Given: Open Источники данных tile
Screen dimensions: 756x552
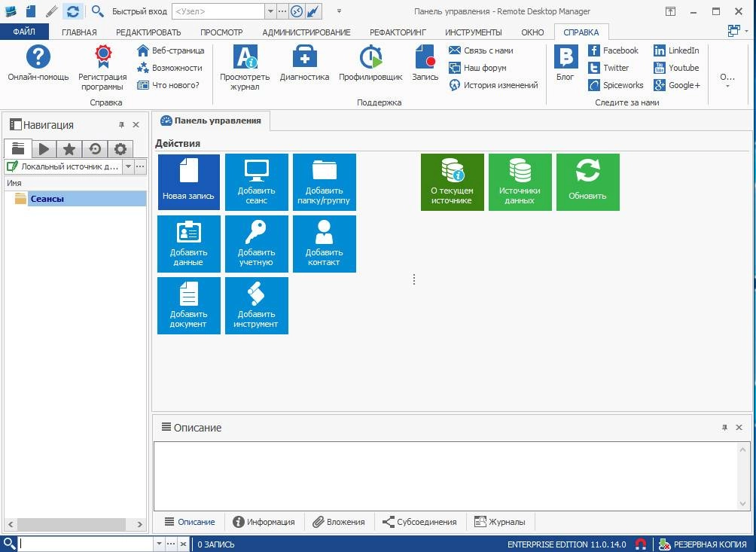Looking at the screenshot, I should click(520, 182).
